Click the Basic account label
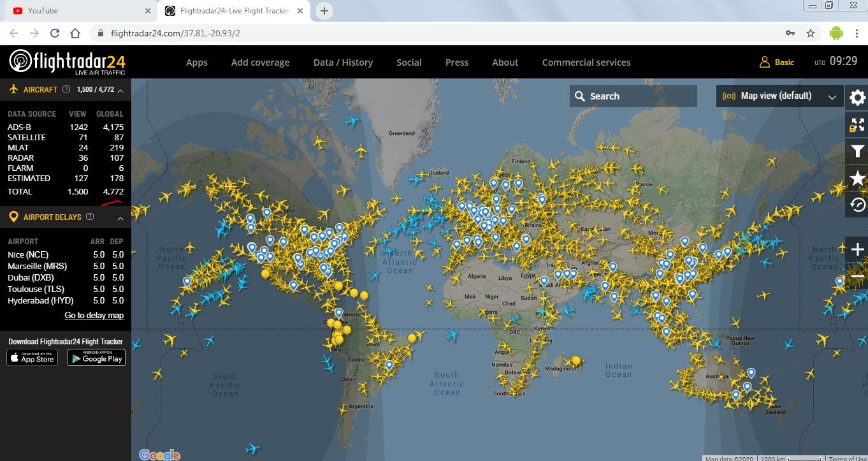Image resolution: width=868 pixels, height=461 pixels. [x=785, y=62]
